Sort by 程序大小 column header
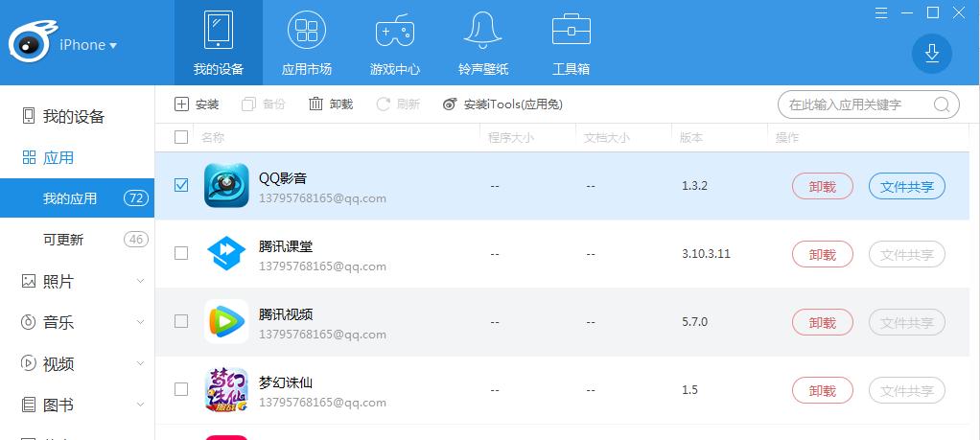The height and width of the screenshot is (440, 980). click(x=511, y=137)
